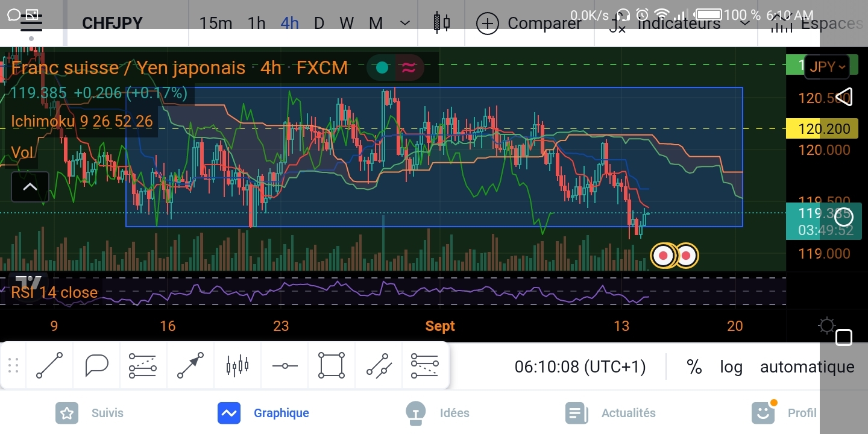Screen dimensions: 868x434
Task: Select the comment bubble annotation tool
Action: (x=96, y=365)
